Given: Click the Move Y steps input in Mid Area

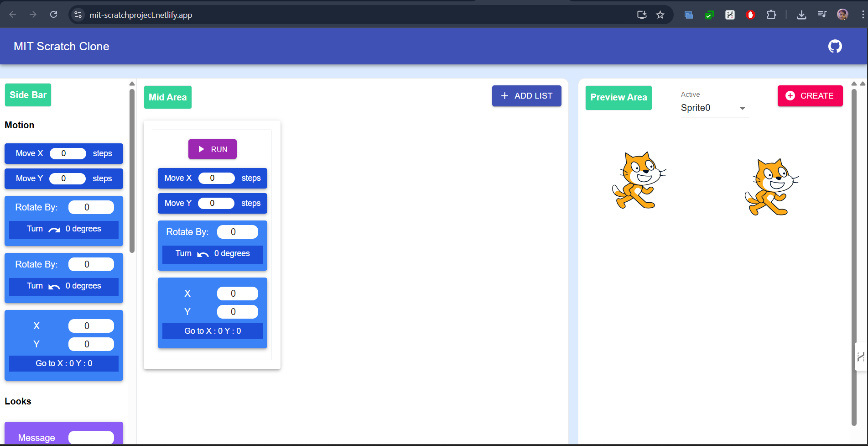Looking at the screenshot, I should coord(216,203).
